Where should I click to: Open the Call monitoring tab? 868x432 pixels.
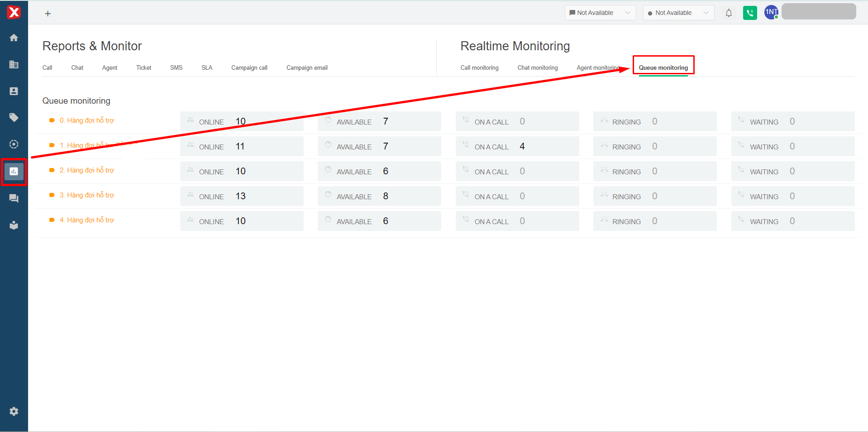479,67
